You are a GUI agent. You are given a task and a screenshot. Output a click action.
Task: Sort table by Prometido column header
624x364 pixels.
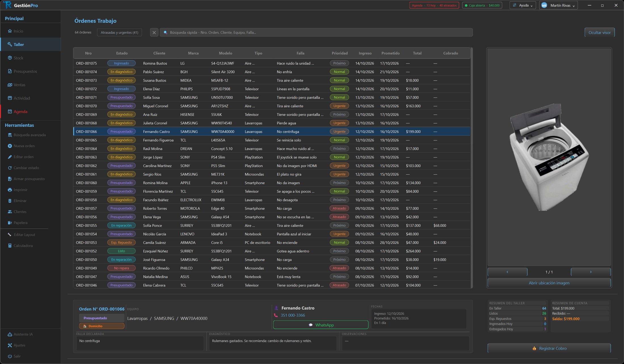[390, 53]
